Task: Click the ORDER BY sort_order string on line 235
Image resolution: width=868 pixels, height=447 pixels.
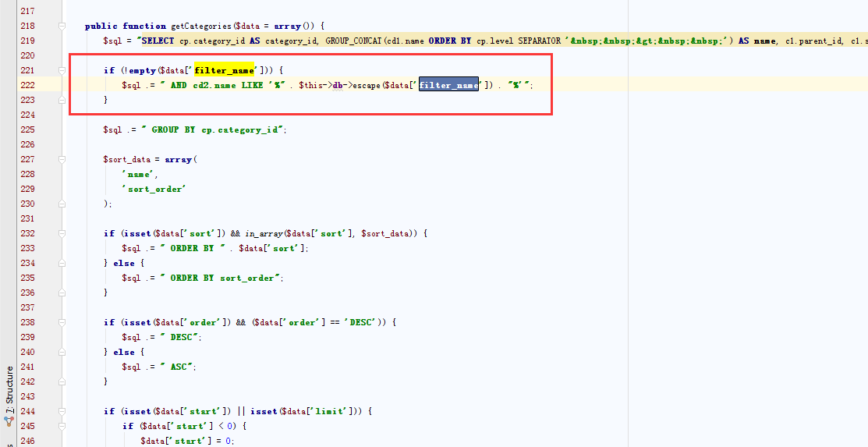Action: click(x=221, y=278)
